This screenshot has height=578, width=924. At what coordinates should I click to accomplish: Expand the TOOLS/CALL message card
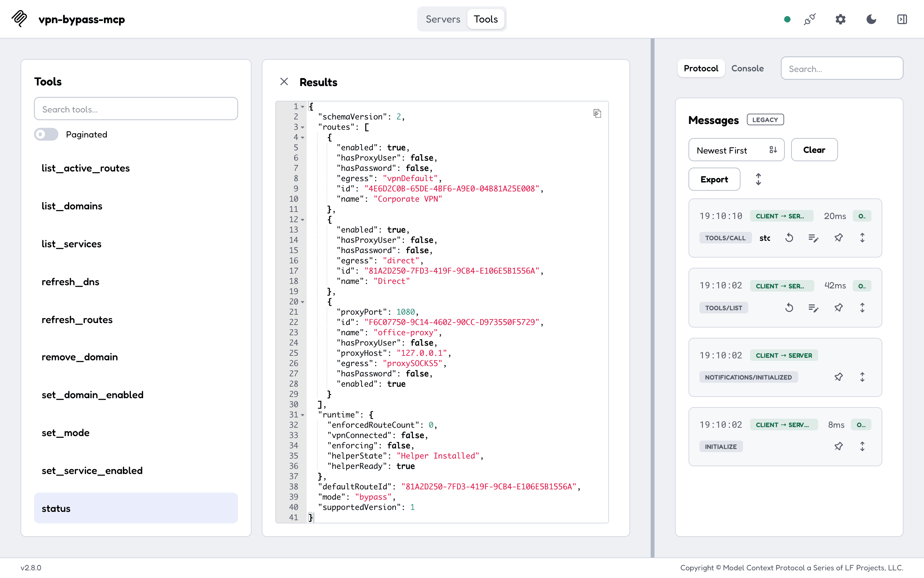(862, 238)
